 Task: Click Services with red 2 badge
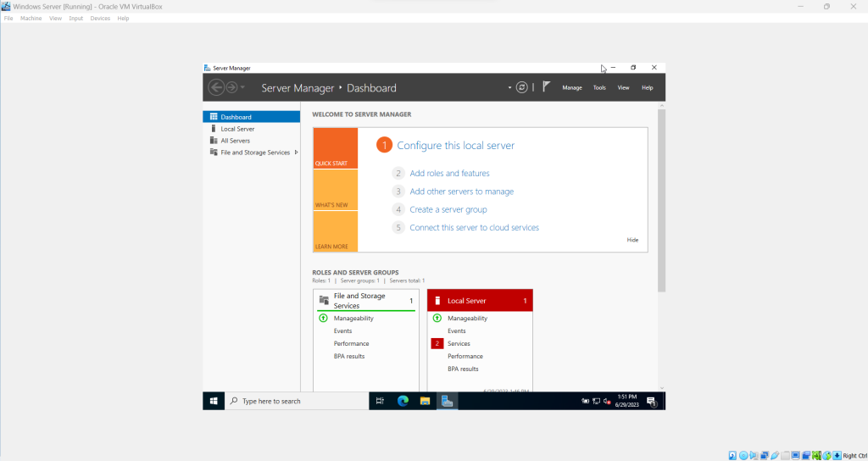459,344
